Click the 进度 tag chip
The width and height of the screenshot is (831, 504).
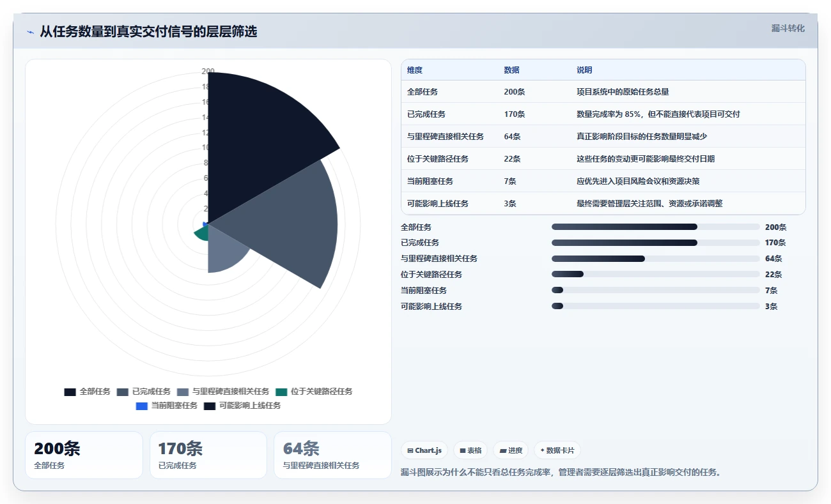click(511, 450)
